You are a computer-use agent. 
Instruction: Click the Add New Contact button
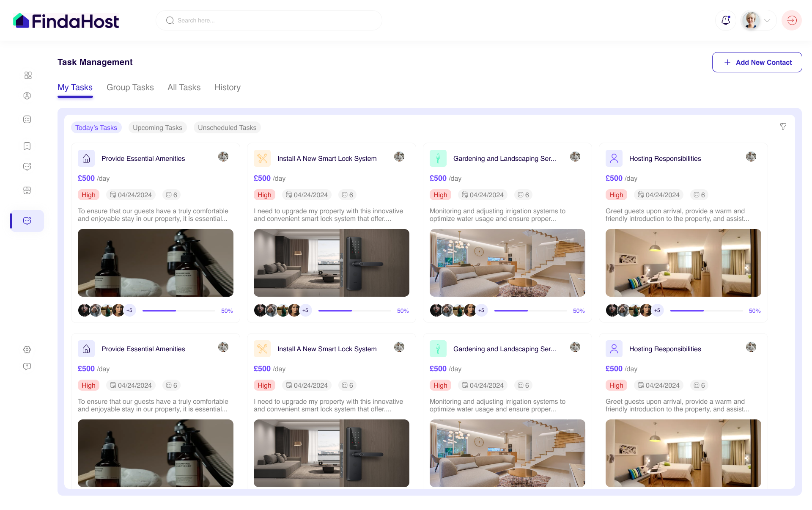(x=757, y=62)
